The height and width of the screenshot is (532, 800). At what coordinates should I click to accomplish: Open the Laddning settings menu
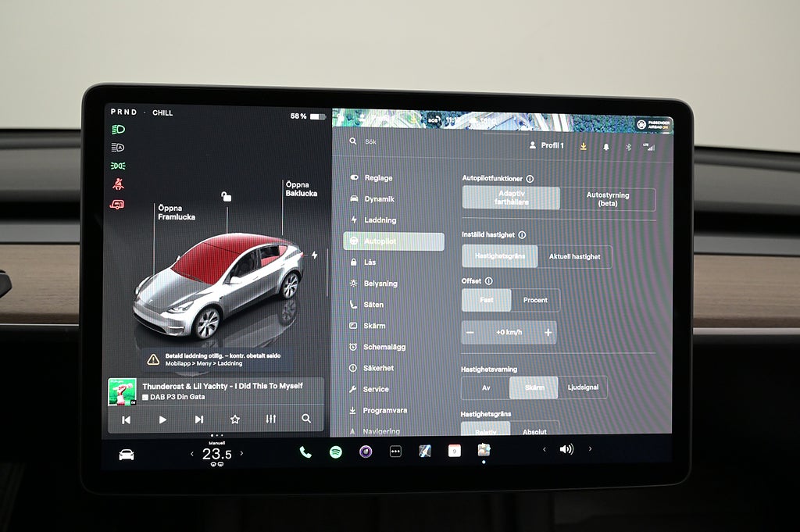(380, 220)
